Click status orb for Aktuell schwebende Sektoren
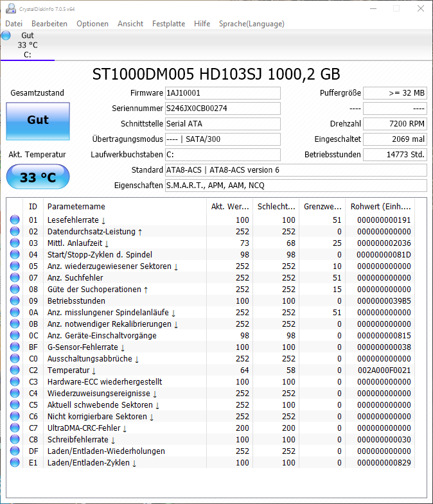Image resolution: width=433 pixels, height=504 pixels. point(15,404)
